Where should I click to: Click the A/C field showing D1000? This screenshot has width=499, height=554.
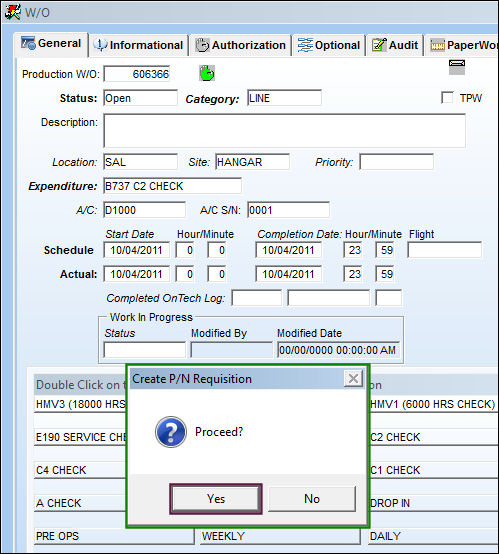pyautogui.click(x=144, y=210)
